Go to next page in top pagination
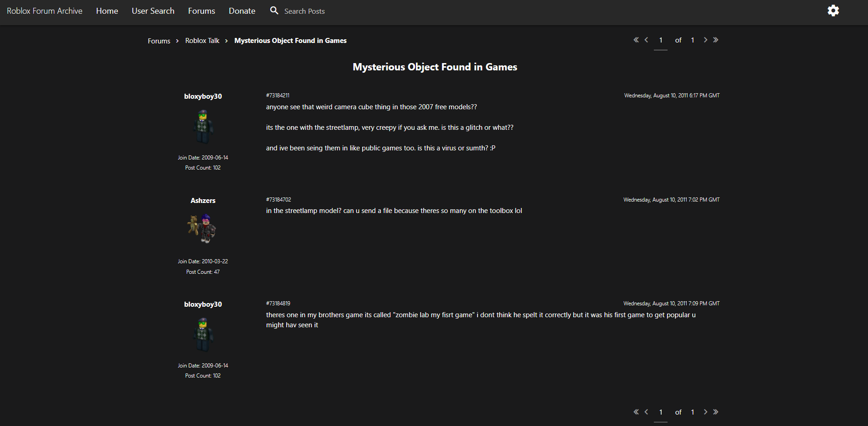Image resolution: width=868 pixels, height=426 pixels. (705, 40)
